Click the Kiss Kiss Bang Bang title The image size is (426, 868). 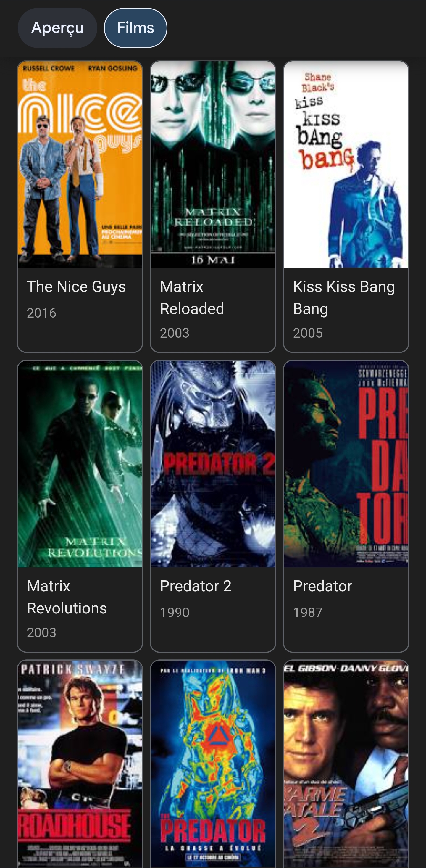(343, 297)
